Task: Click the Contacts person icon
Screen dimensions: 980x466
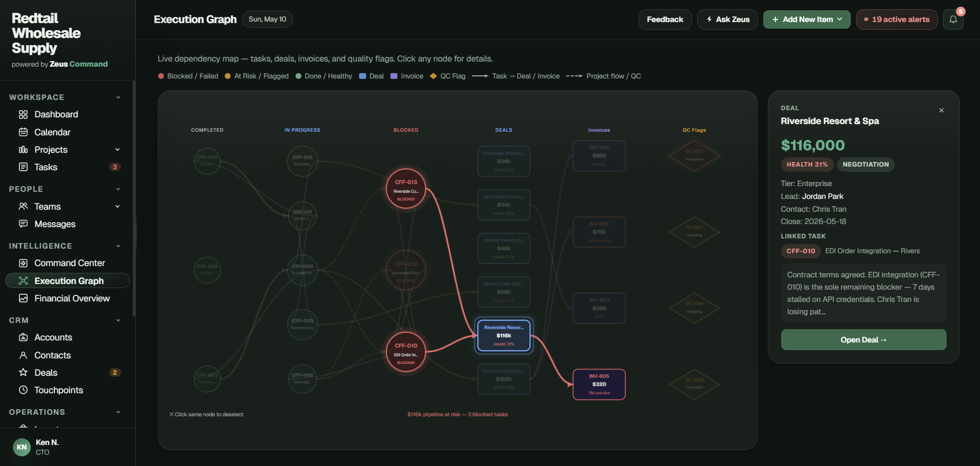Action: pyautogui.click(x=23, y=355)
